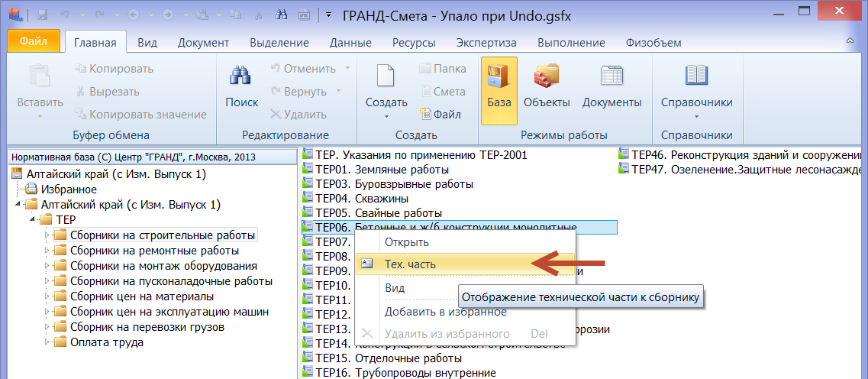Select ТЕР15. Отделочные работы item

tap(382, 358)
